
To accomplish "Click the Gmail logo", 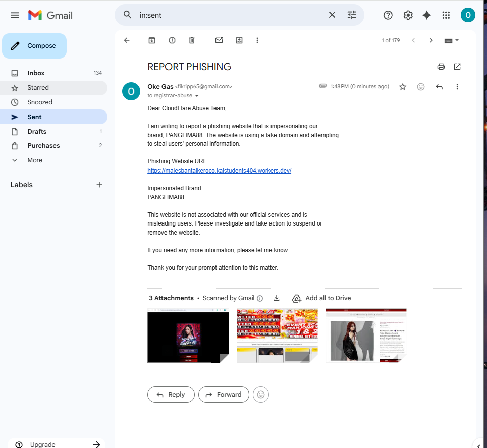I will 50,15.
